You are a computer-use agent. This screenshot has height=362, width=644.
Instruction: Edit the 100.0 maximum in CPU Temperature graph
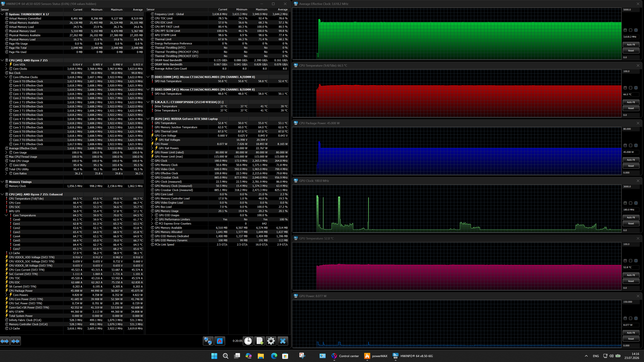point(631,71)
